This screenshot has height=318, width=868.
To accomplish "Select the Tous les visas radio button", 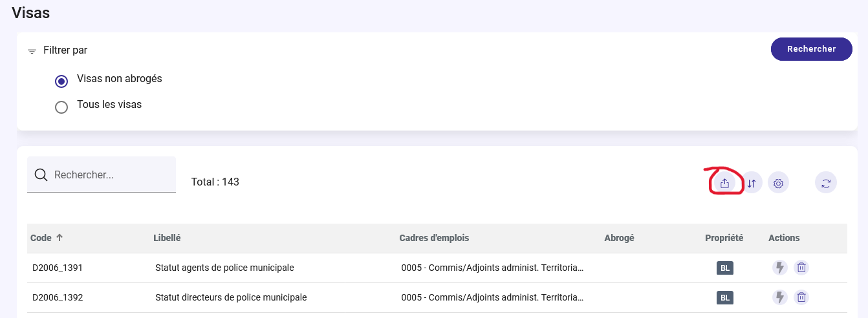I will coord(61,107).
